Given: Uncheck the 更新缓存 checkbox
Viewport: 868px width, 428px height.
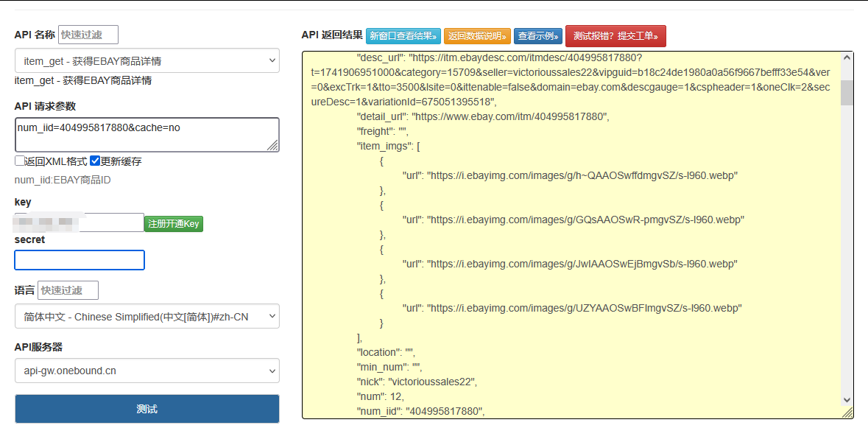Looking at the screenshot, I should click(94, 161).
